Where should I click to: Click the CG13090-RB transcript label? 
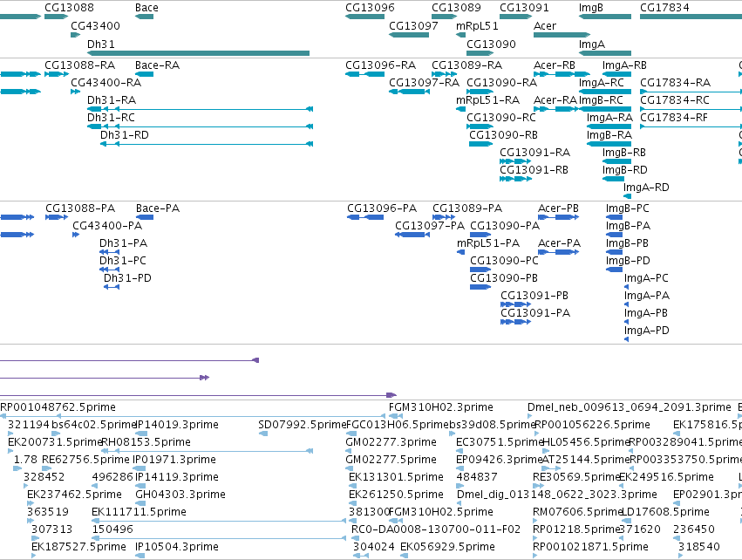(503, 135)
